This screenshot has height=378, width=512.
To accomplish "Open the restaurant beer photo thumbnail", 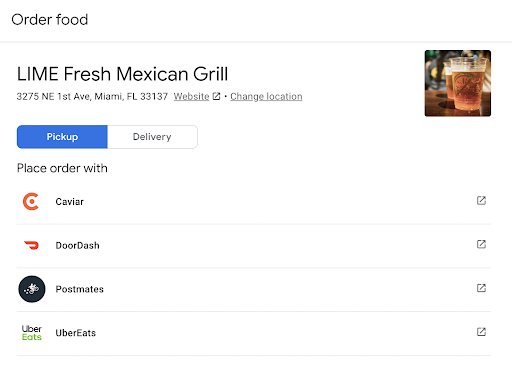I will (x=458, y=83).
